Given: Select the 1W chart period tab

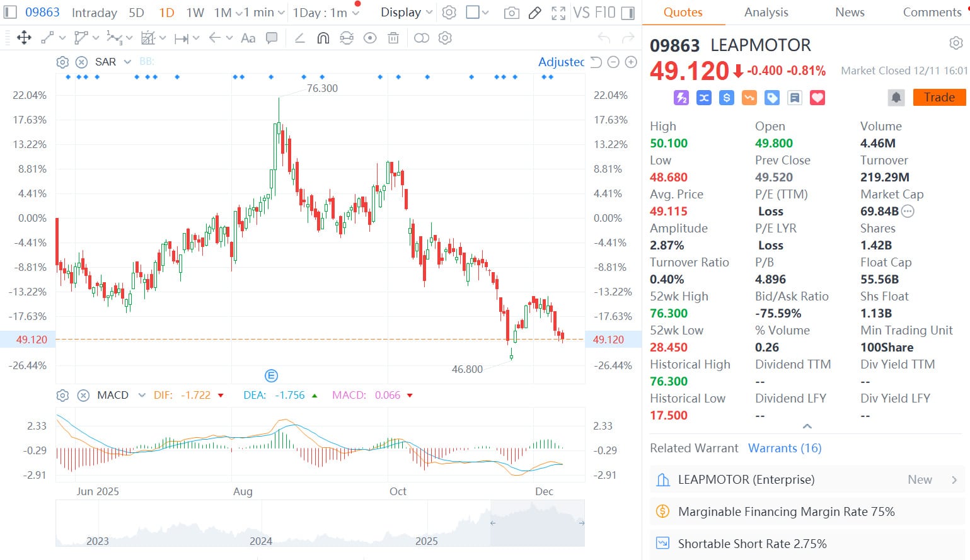Looking at the screenshot, I should (195, 12).
